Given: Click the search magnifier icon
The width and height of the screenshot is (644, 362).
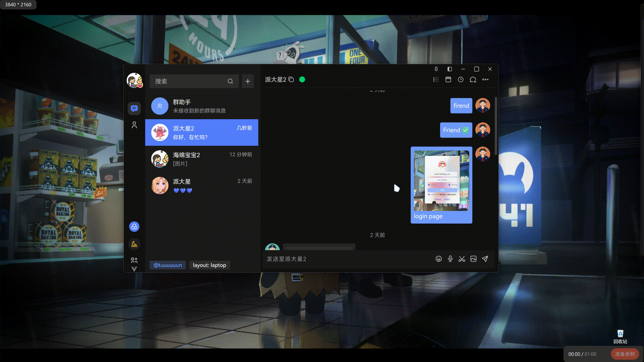Looking at the screenshot, I should click(230, 81).
